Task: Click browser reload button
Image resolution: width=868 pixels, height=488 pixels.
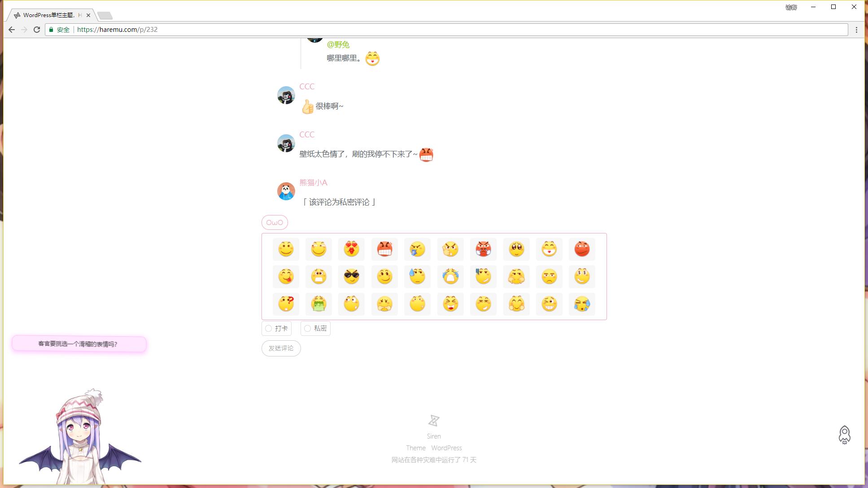Action: (37, 30)
